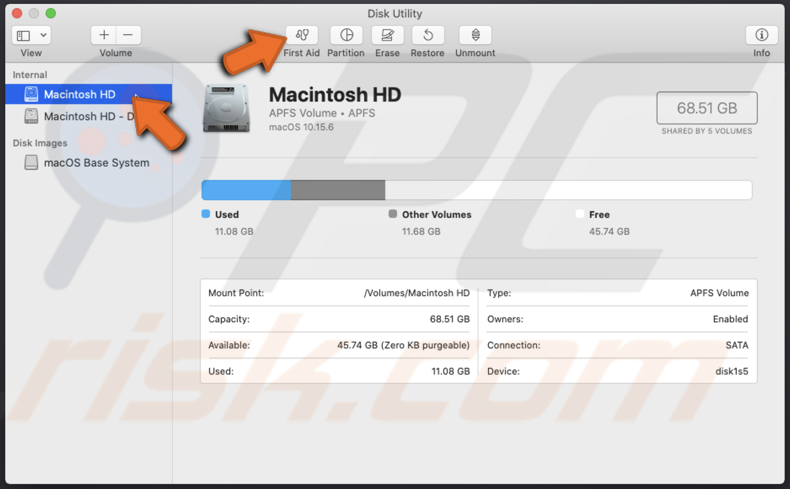Remove volume with minus button
The image size is (790, 489).
[x=128, y=35]
